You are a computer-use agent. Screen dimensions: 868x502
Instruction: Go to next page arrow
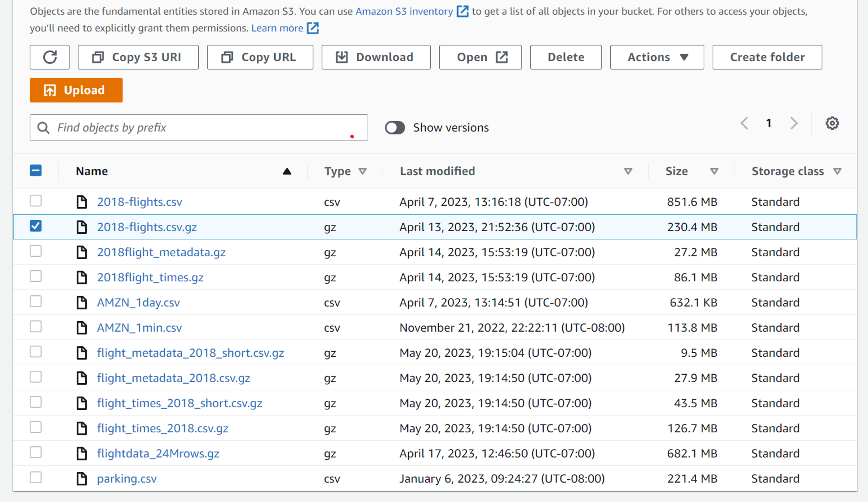click(x=794, y=123)
